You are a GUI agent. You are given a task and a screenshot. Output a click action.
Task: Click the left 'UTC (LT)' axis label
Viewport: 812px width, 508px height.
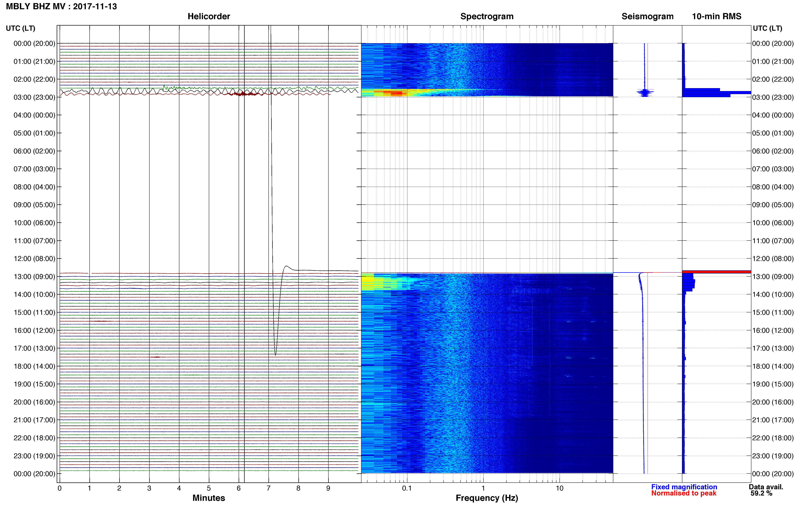[x=21, y=28]
